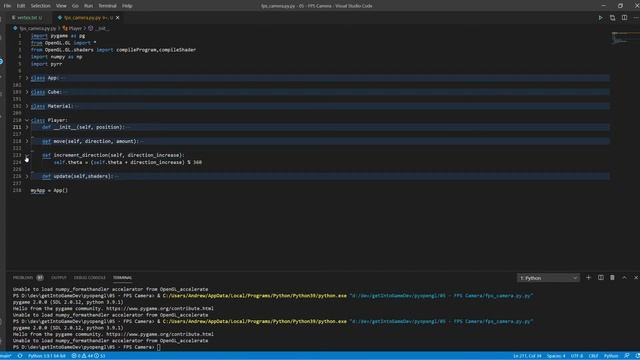Click the compileProgram,compileShader import line
This screenshot has height=360, width=640.
[x=113, y=50]
